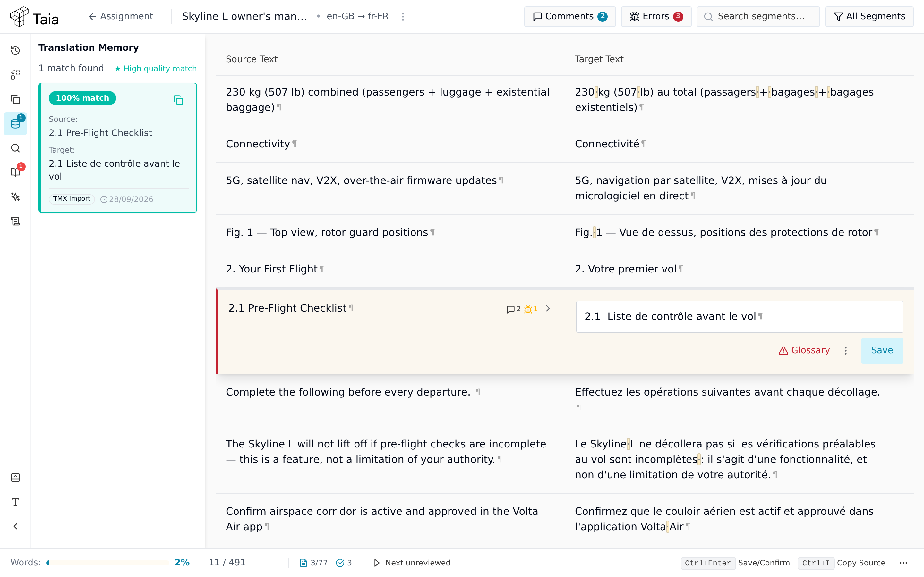Click the words progress bar
The width and height of the screenshot is (924, 577).
point(108,563)
